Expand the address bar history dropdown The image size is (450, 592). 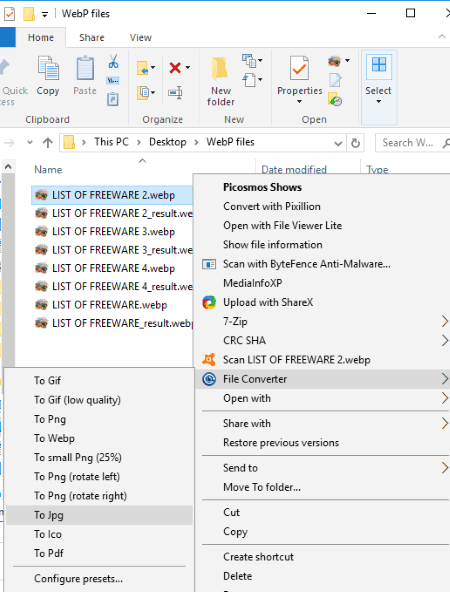point(338,143)
